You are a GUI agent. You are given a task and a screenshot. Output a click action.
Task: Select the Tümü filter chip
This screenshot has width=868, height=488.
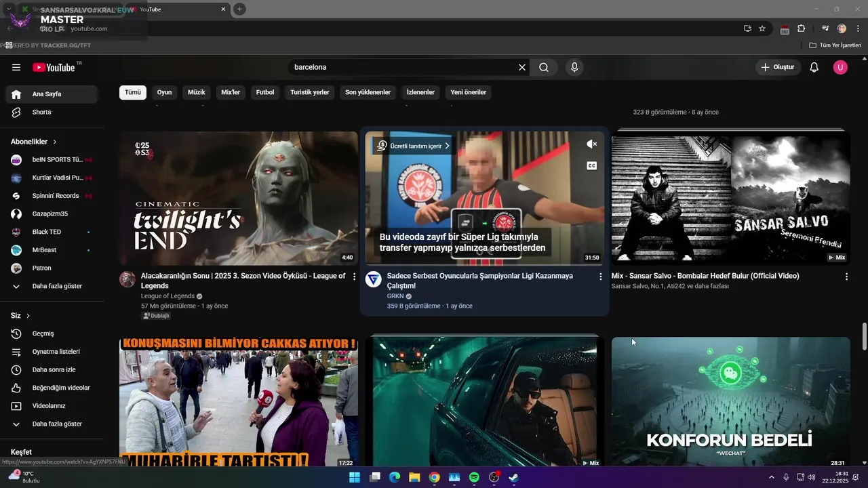(x=133, y=92)
